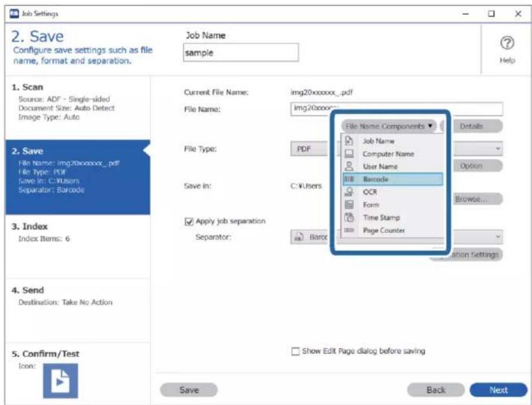
Task: Click the Details button
Action: (471, 126)
